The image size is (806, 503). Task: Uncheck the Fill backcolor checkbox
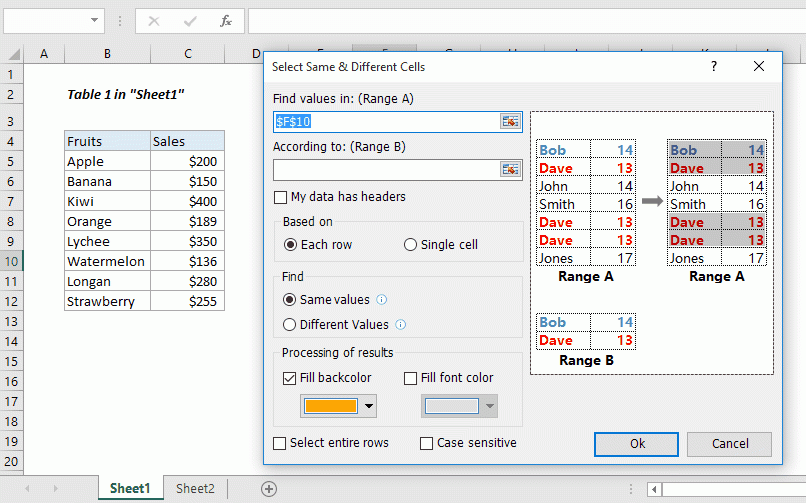click(x=291, y=378)
